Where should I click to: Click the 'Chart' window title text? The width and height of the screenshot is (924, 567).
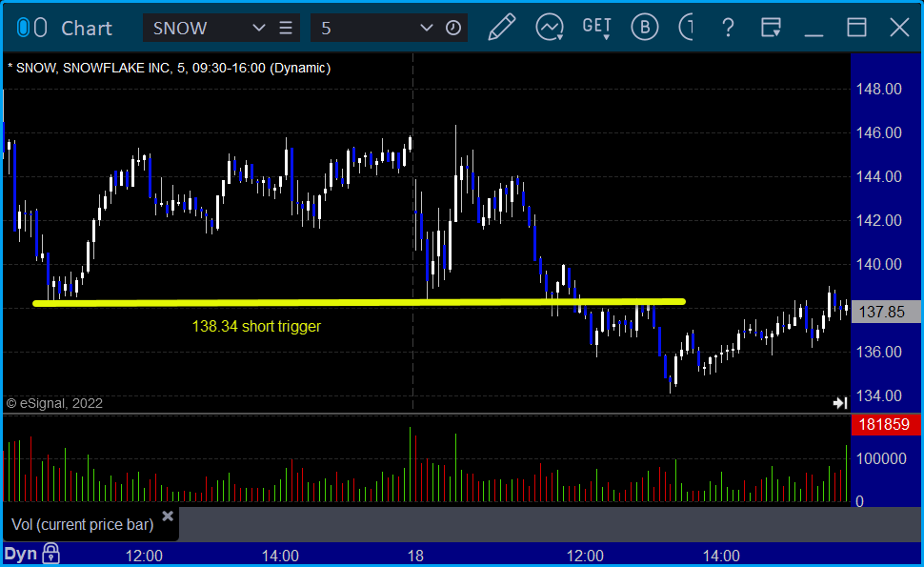(x=87, y=28)
